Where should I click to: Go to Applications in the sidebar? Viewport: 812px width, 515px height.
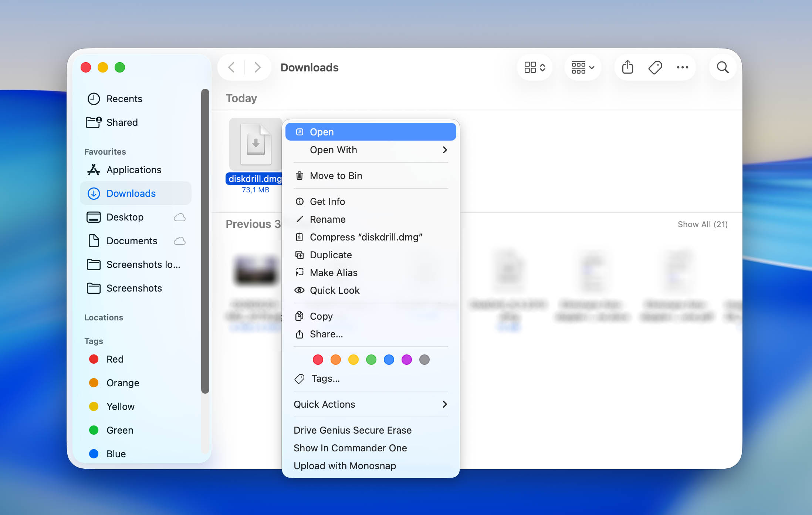point(135,170)
